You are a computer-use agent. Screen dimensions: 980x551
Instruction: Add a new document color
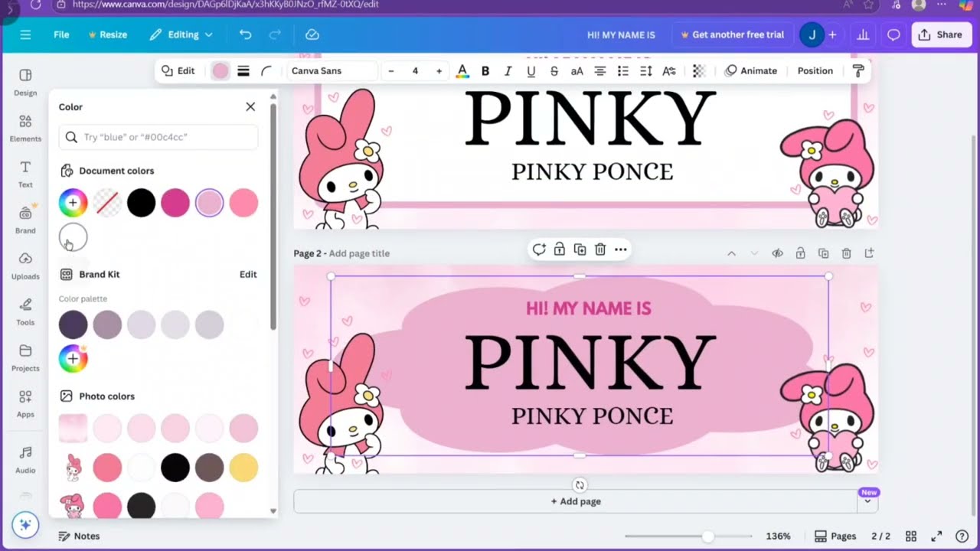click(73, 203)
